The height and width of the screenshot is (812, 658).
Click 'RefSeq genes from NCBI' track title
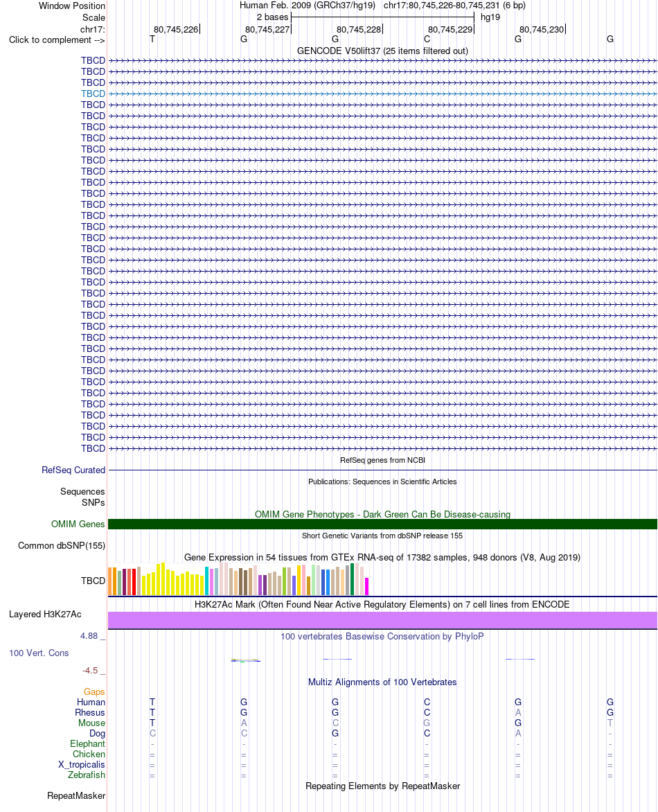tap(382, 460)
